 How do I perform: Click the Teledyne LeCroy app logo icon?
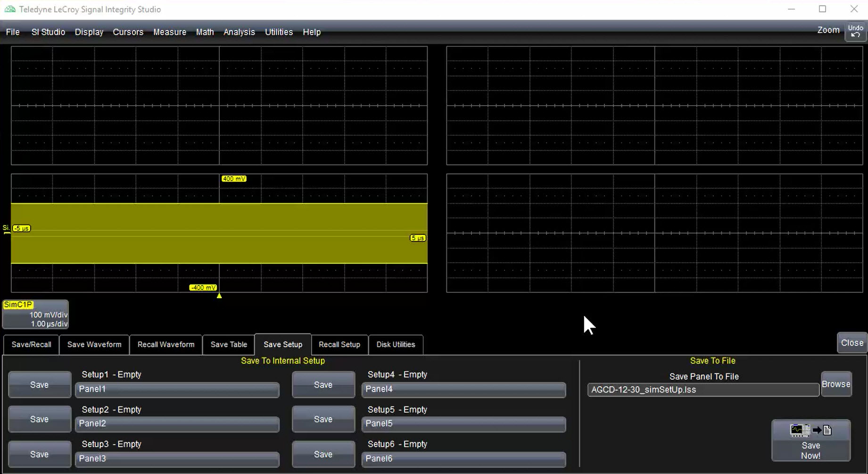[10, 9]
